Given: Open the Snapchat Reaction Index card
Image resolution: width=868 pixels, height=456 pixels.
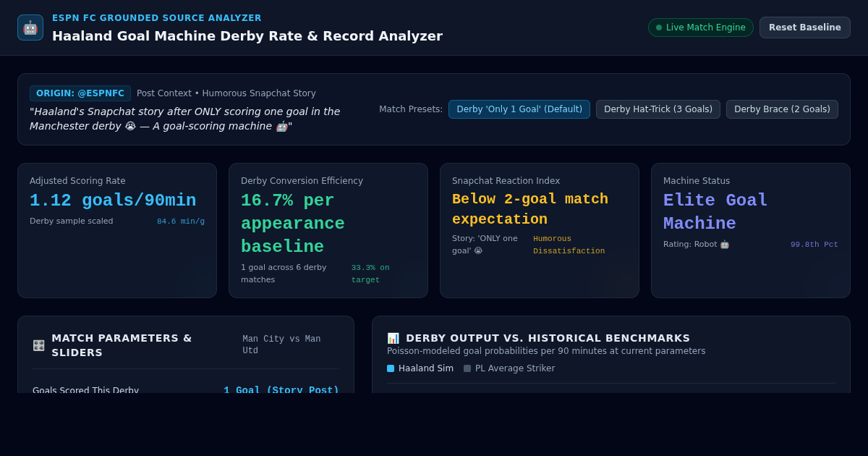Looking at the screenshot, I should (x=540, y=230).
